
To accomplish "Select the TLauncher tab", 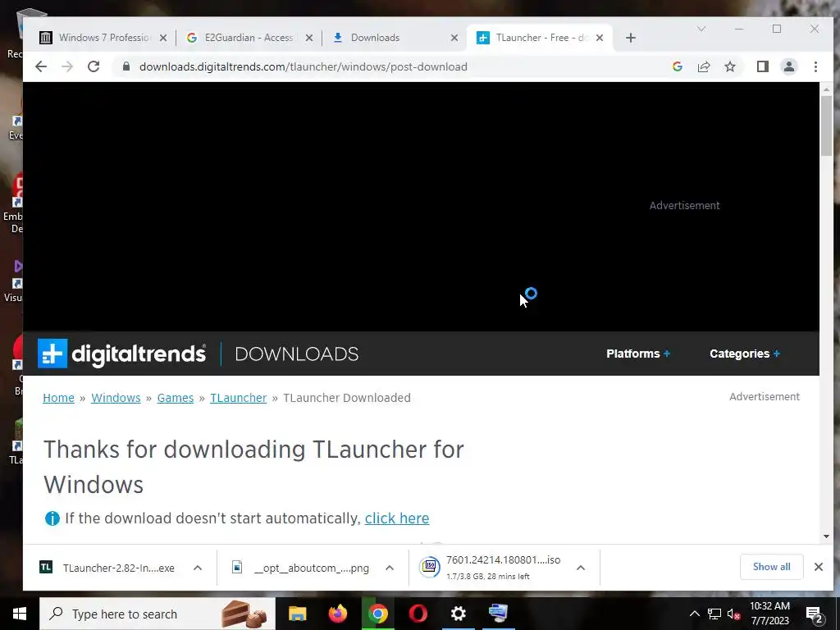I will point(538,38).
